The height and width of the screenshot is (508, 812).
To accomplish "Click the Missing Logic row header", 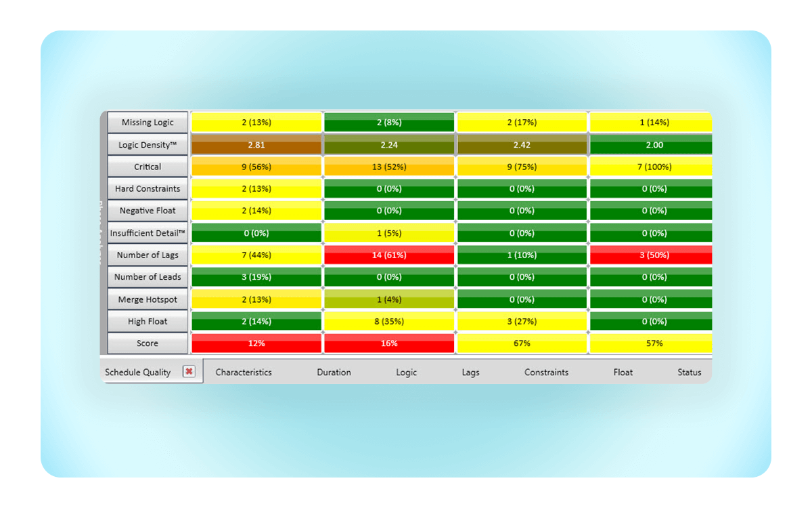I will click(x=148, y=123).
